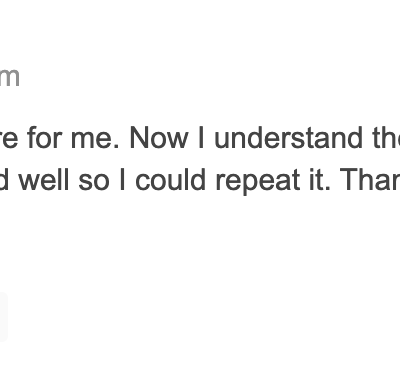The width and height of the screenshot is (400, 366).
Task: Click the gray 'm' text fragment
Action: point(9,77)
